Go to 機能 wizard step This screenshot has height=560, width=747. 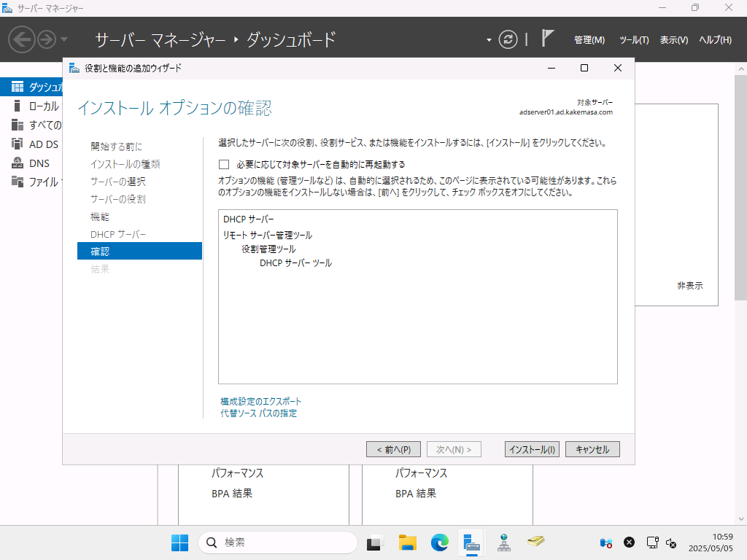99,217
